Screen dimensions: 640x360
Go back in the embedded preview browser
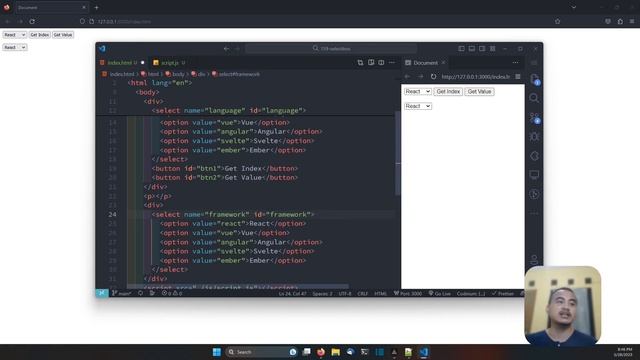pyautogui.click(x=407, y=76)
